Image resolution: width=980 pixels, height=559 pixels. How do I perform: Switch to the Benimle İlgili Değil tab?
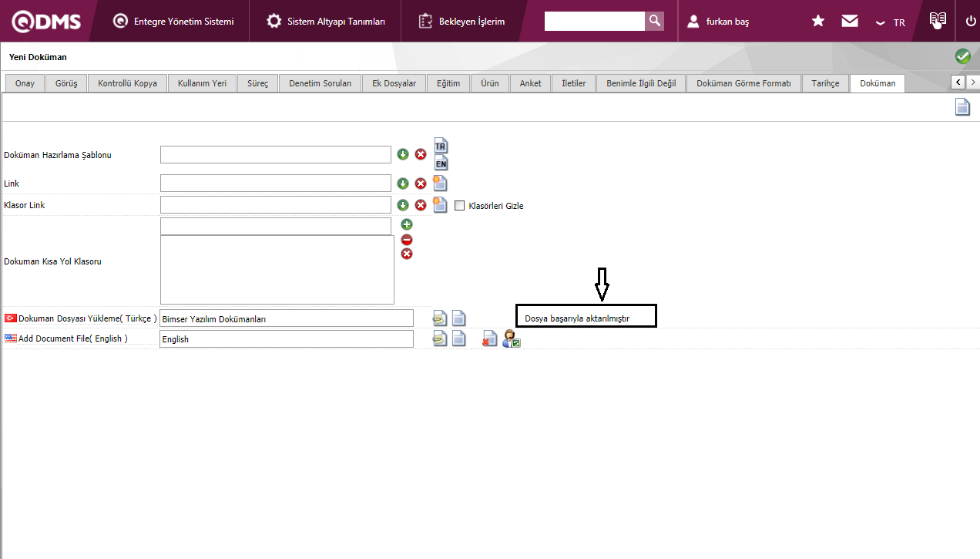(x=641, y=83)
